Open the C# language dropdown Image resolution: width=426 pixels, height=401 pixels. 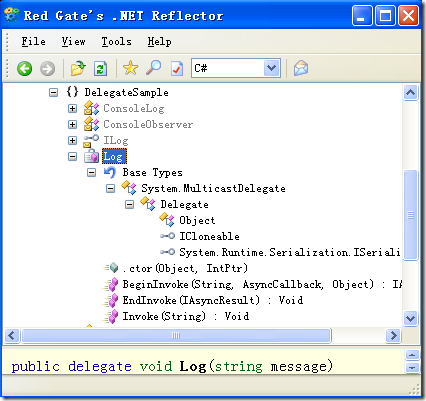point(272,68)
